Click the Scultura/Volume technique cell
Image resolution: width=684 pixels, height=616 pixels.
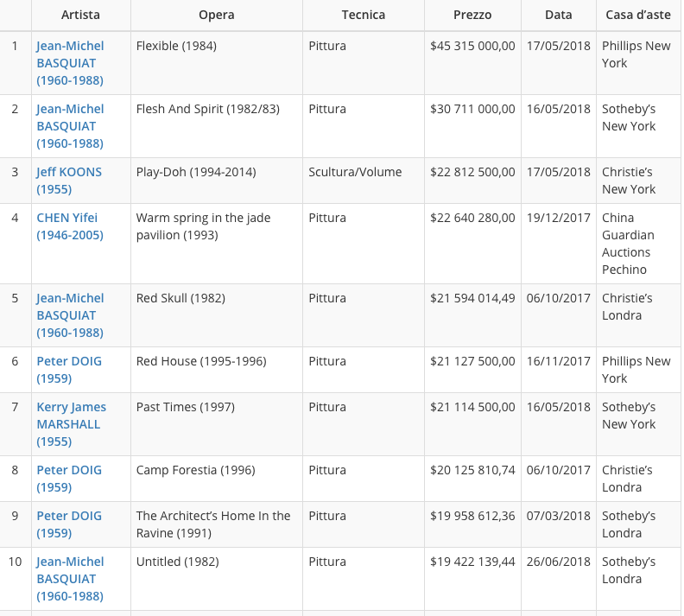(355, 172)
